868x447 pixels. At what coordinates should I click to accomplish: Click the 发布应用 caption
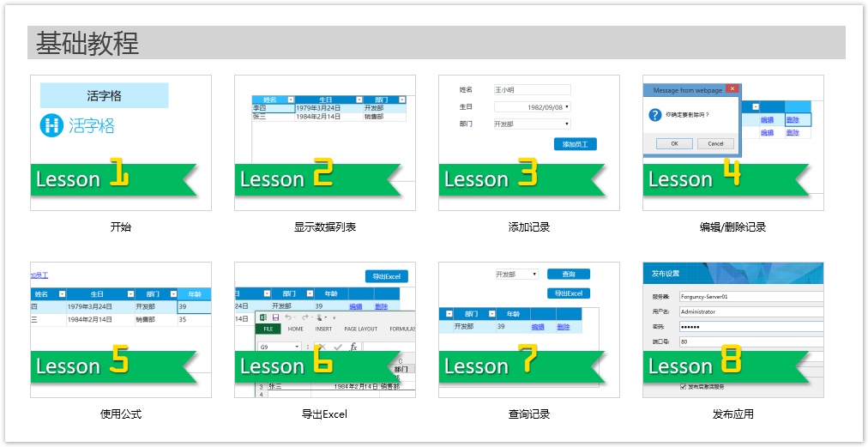click(x=733, y=414)
